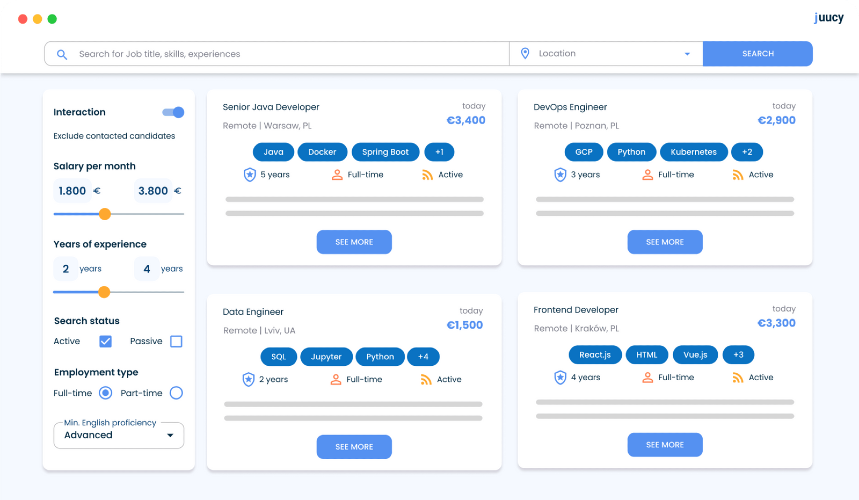This screenshot has height=500, width=859.
Task: See more on DevOps Engineer card
Action: 665,242
